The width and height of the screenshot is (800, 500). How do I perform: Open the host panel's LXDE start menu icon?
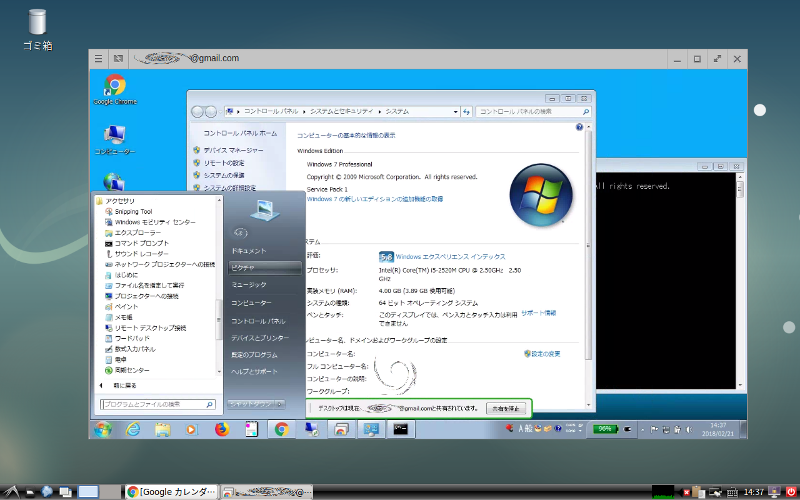click(x=10, y=492)
